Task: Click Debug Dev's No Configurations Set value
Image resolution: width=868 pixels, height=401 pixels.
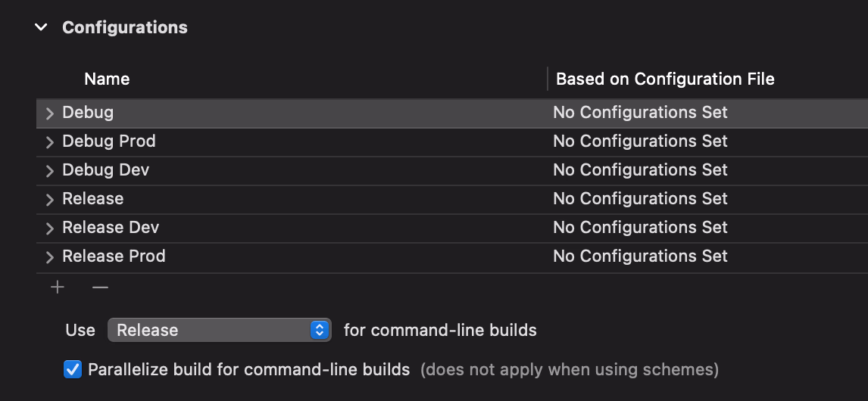Action: click(640, 170)
